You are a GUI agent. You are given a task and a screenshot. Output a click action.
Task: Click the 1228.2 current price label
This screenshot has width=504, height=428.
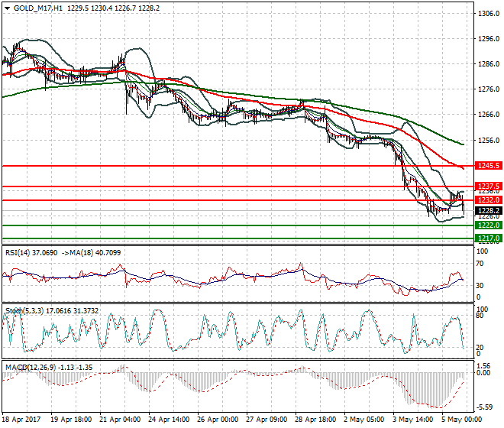pyautogui.click(x=488, y=211)
